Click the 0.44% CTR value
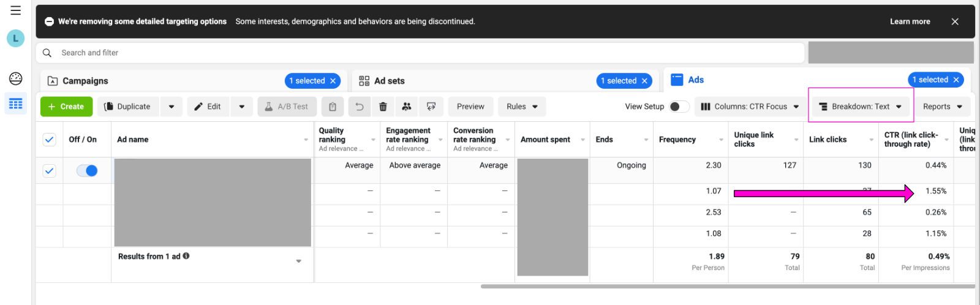 [936, 165]
